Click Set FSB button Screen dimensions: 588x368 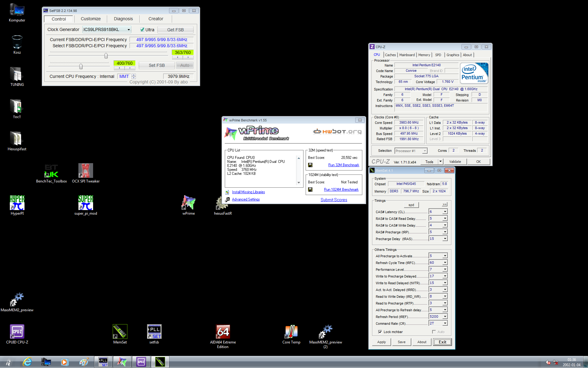157,65
